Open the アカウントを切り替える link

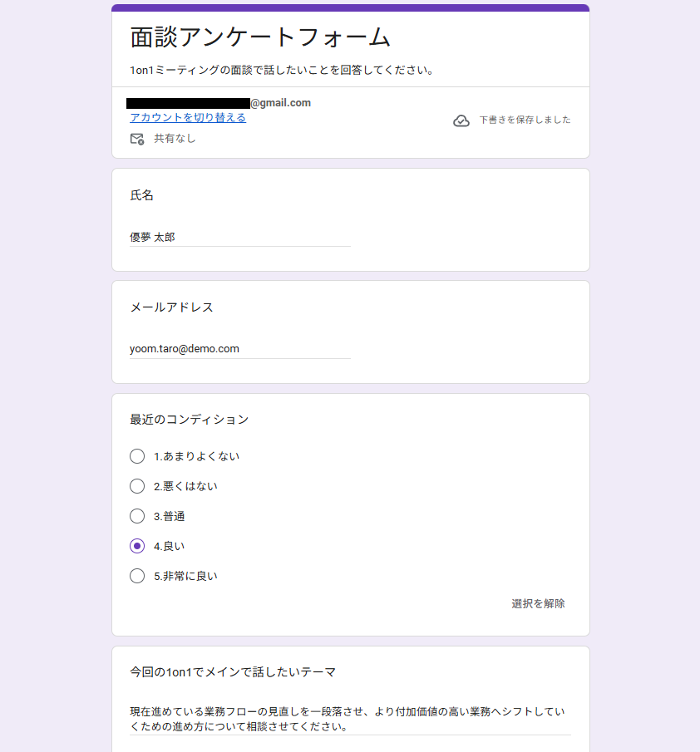(x=188, y=118)
